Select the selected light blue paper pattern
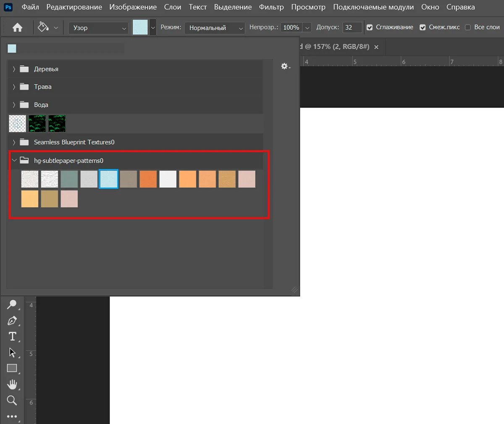The height and width of the screenshot is (424, 504). [108, 179]
